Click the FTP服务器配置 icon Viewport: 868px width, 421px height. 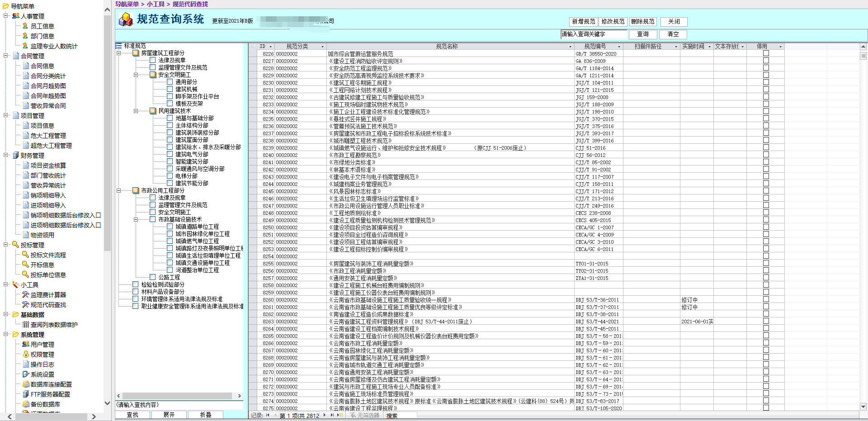click(26, 394)
